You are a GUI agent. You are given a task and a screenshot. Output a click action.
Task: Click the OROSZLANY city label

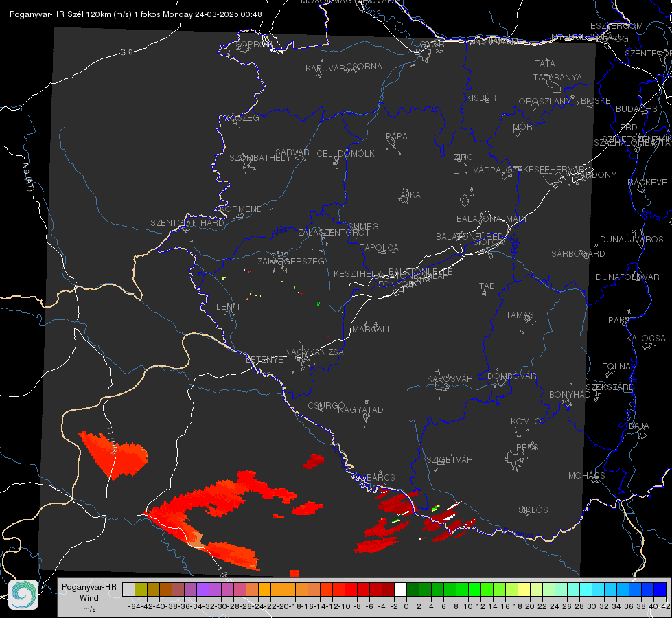pos(545,101)
